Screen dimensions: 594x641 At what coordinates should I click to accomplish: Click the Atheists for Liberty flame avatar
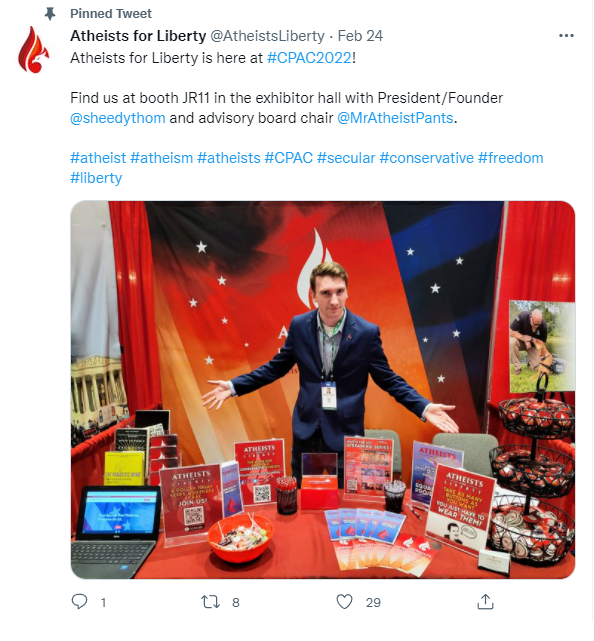34,50
